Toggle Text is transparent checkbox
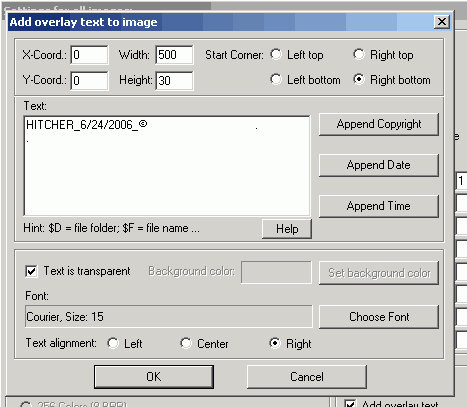Viewport: 467px width, 407px height. [31, 271]
